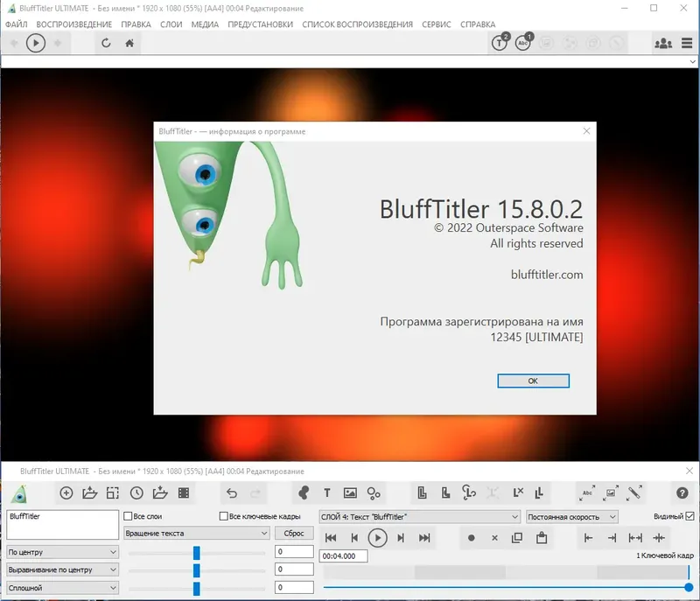Click the Undo arrow icon
The width and height of the screenshot is (700, 601).
[x=232, y=493]
